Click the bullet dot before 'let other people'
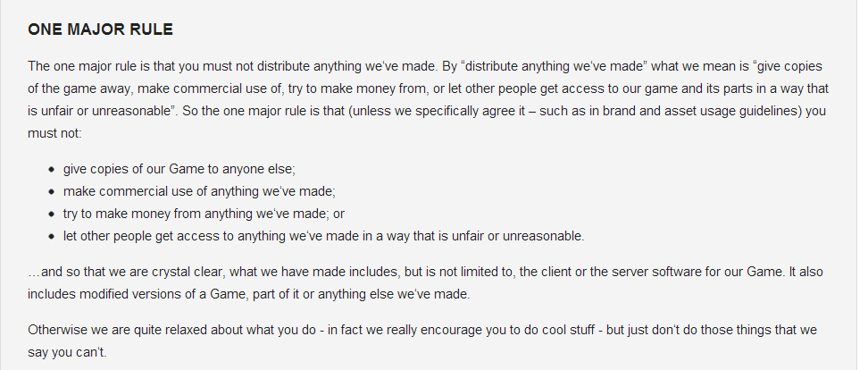This screenshot has height=370, width=868. coord(52,237)
